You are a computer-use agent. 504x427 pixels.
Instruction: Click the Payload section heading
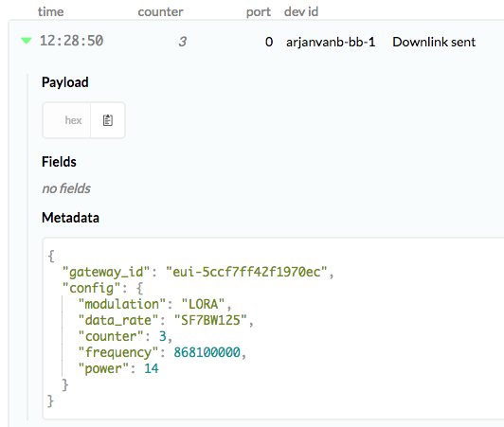[65, 82]
